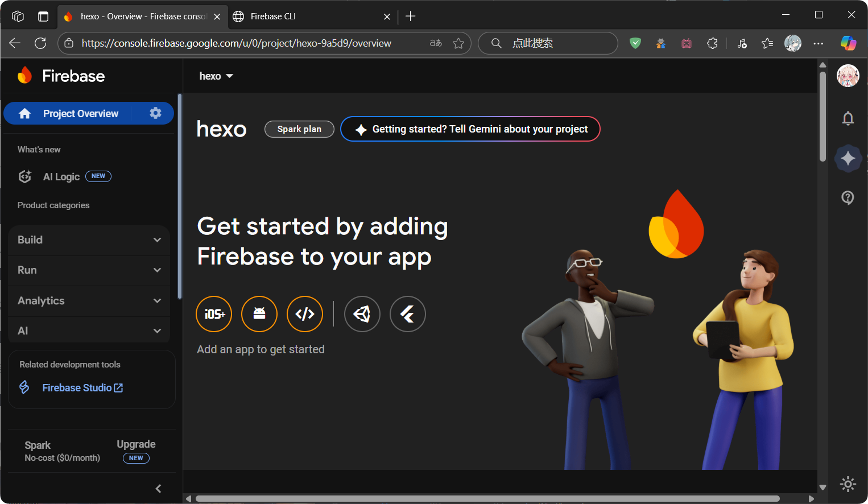This screenshot has height=504, width=868.
Task: Expand the Run category
Action: [x=89, y=270]
